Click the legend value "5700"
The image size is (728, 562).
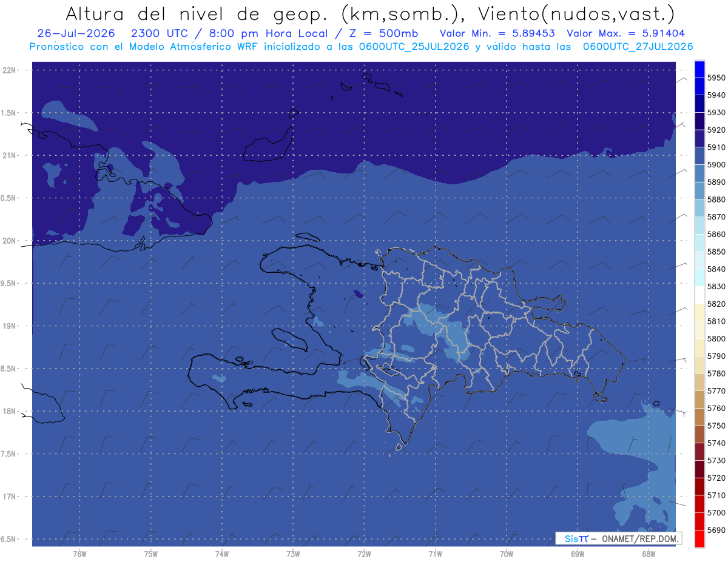click(x=716, y=513)
